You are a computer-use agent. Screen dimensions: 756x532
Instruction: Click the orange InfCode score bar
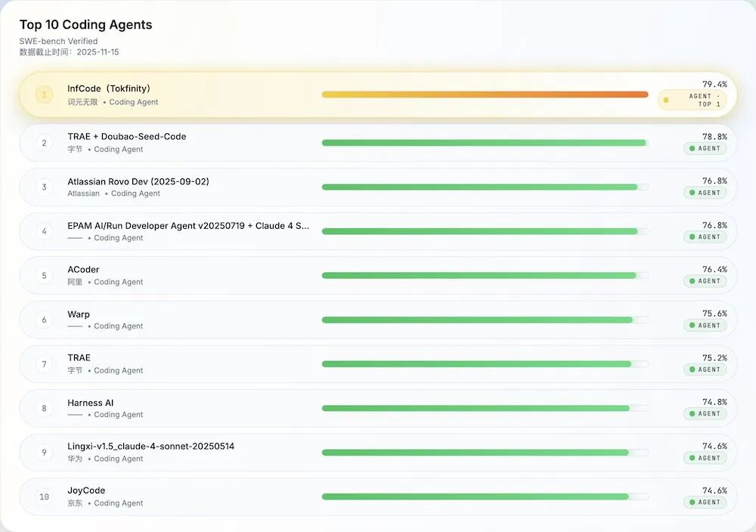coord(485,94)
